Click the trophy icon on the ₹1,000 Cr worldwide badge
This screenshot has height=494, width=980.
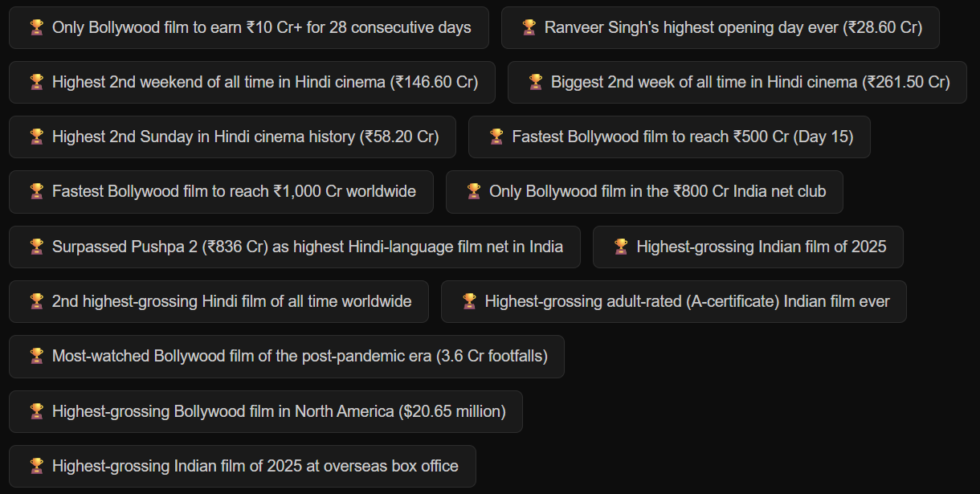pos(36,191)
